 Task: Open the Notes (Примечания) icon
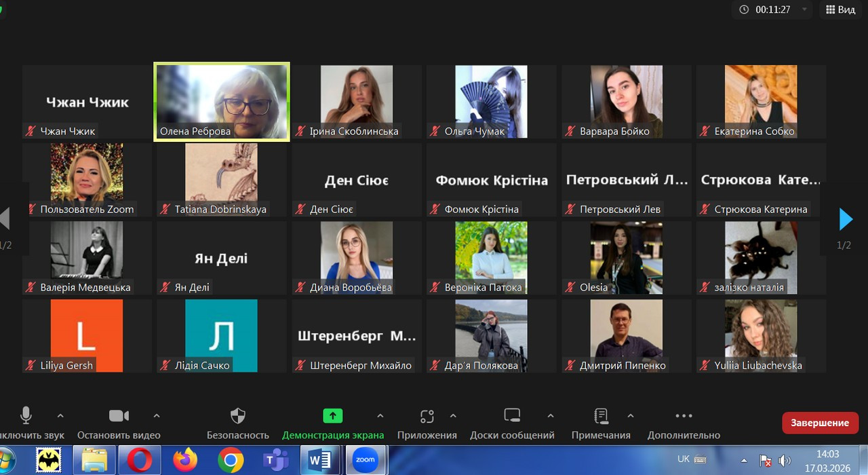(x=601, y=416)
